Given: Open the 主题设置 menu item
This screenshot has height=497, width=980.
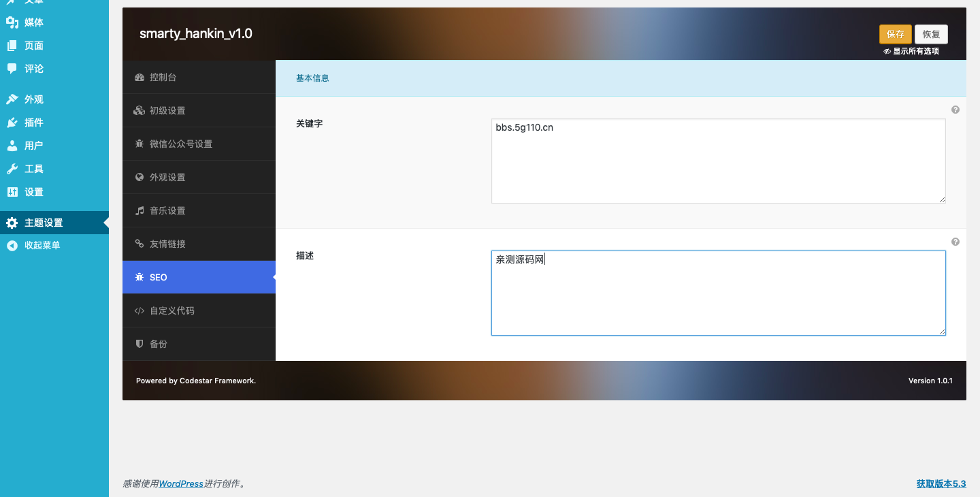Looking at the screenshot, I should coord(44,223).
